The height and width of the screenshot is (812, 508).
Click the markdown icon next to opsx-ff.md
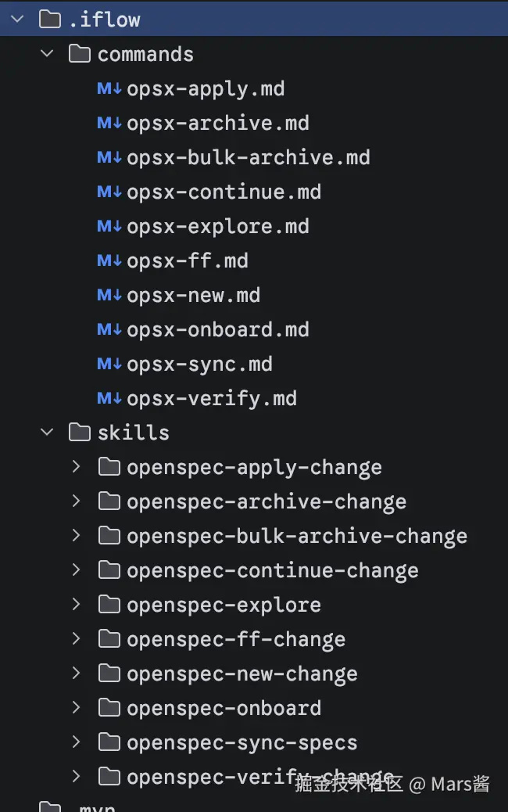tap(109, 260)
